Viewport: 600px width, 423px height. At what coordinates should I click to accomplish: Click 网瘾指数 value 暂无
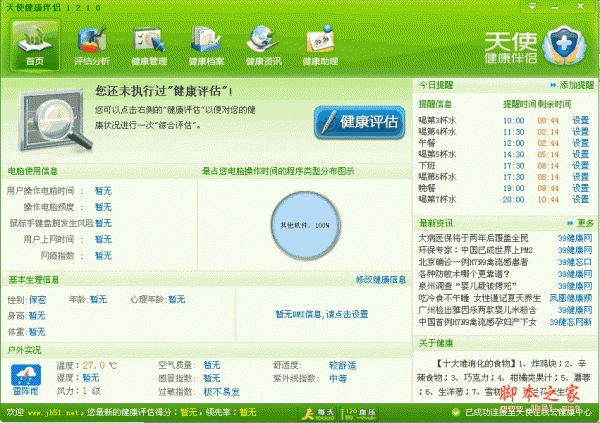coord(103,255)
